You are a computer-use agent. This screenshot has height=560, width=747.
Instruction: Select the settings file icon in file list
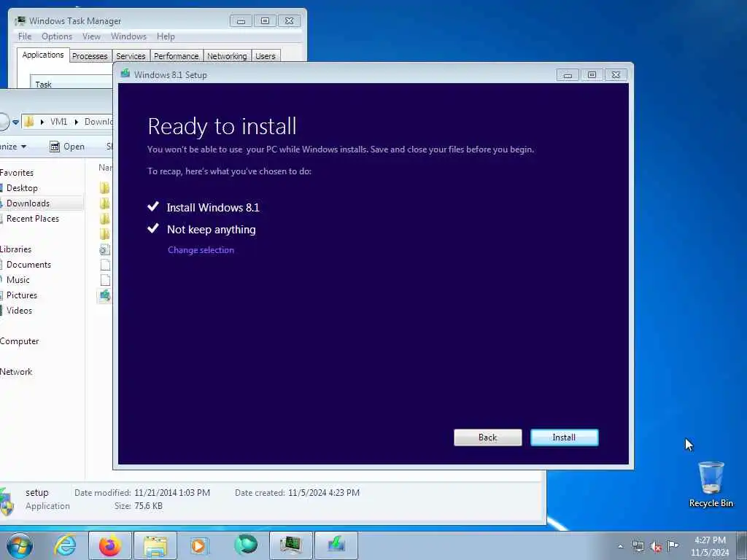click(x=105, y=249)
